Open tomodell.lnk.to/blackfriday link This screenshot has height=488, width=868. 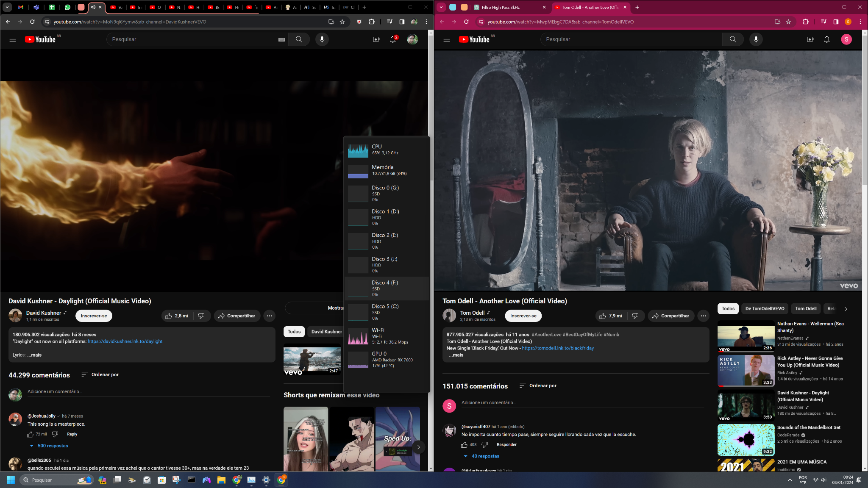tap(558, 349)
